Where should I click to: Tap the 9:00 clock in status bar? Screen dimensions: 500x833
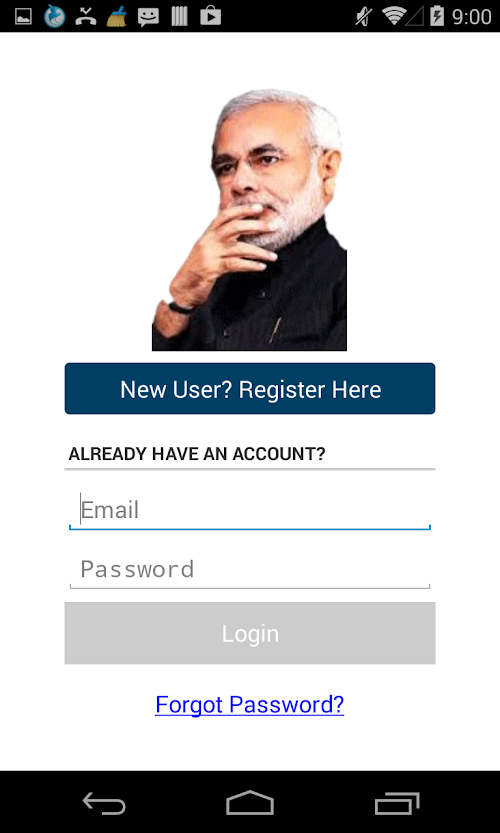471,16
